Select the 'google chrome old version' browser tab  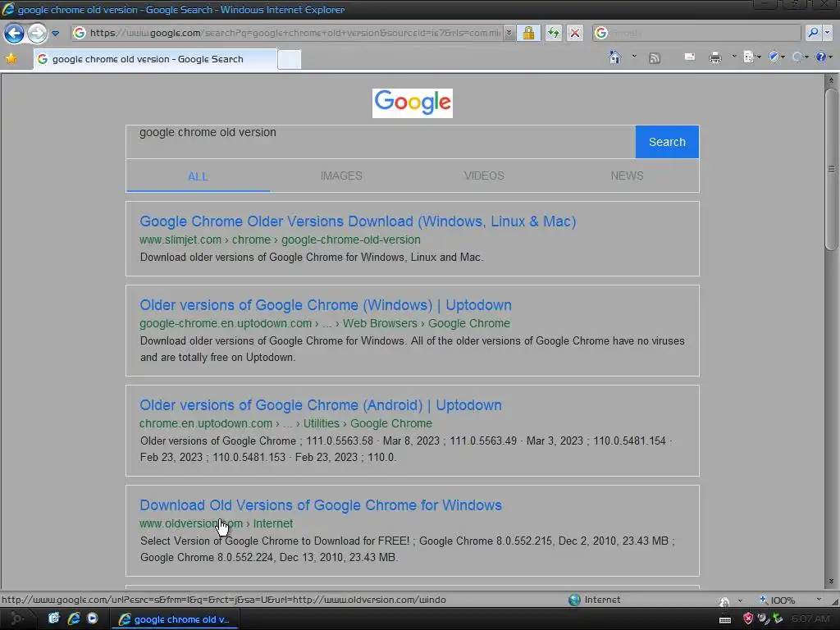pyautogui.click(x=155, y=59)
